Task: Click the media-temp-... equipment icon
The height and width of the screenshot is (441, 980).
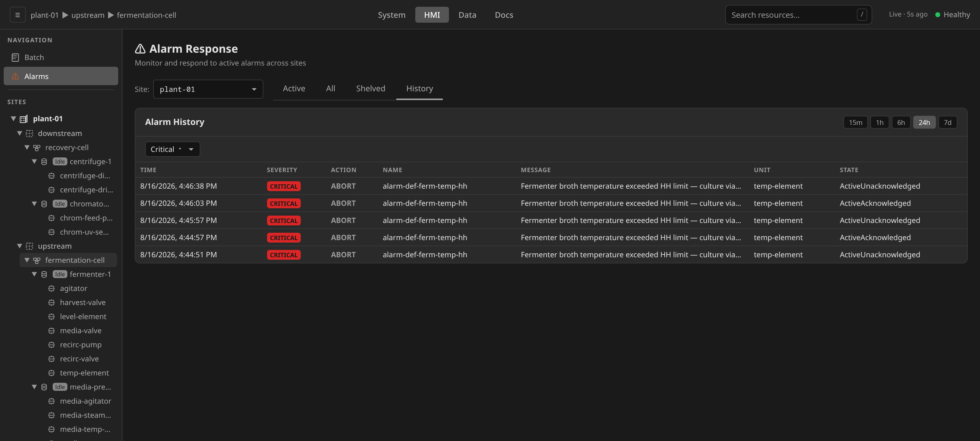Action: (x=51, y=429)
